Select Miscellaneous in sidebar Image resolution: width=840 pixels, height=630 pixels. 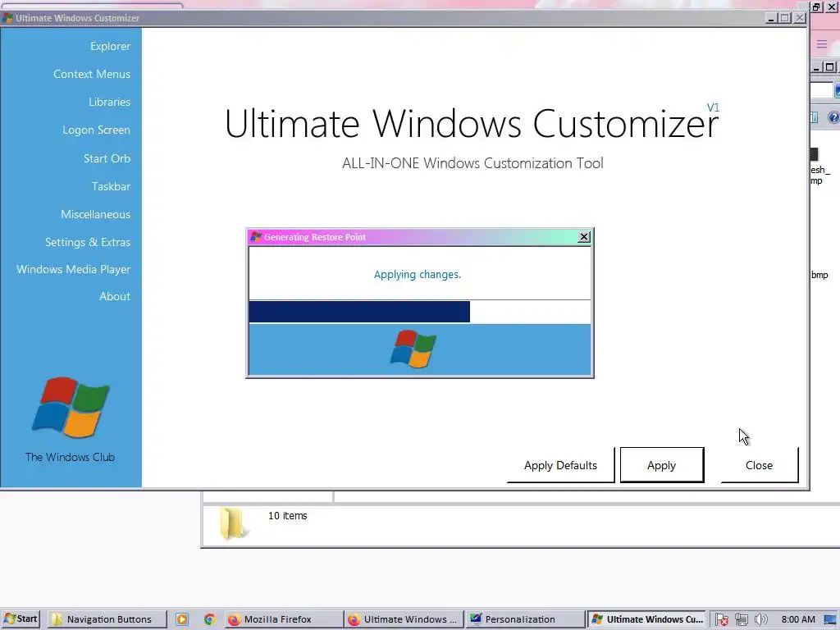pyautogui.click(x=95, y=214)
